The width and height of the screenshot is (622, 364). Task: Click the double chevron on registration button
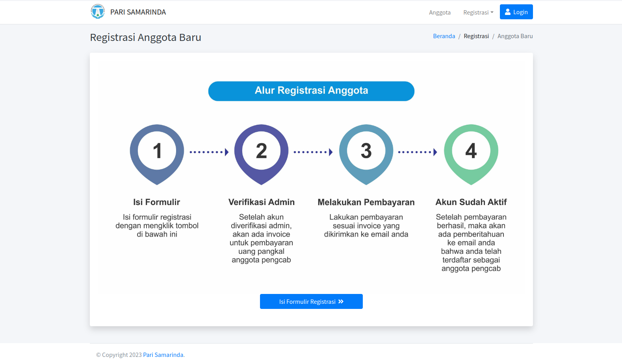point(341,301)
